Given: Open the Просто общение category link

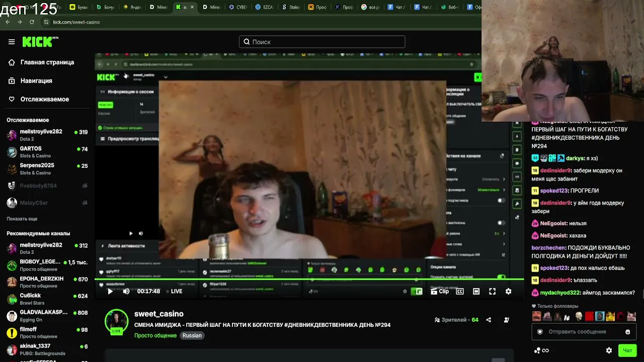Looking at the screenshot, I should point(155,335).
